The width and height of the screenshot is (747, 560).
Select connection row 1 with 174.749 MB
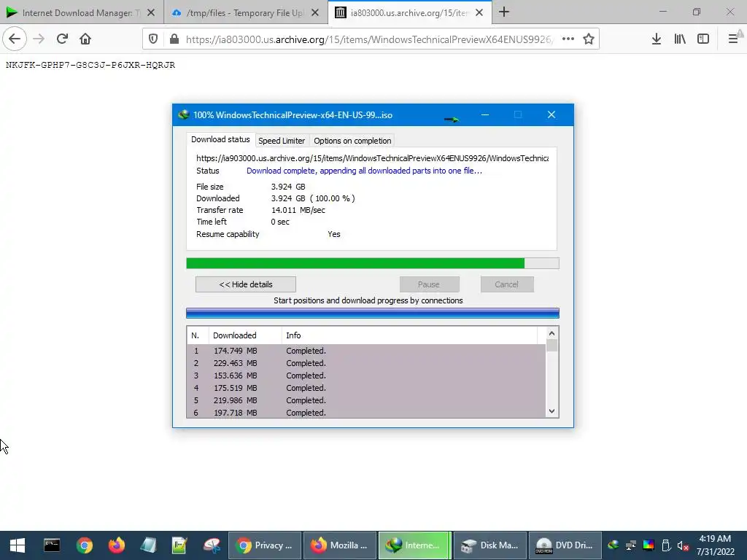pyautogui.click(x=366, y=351)
